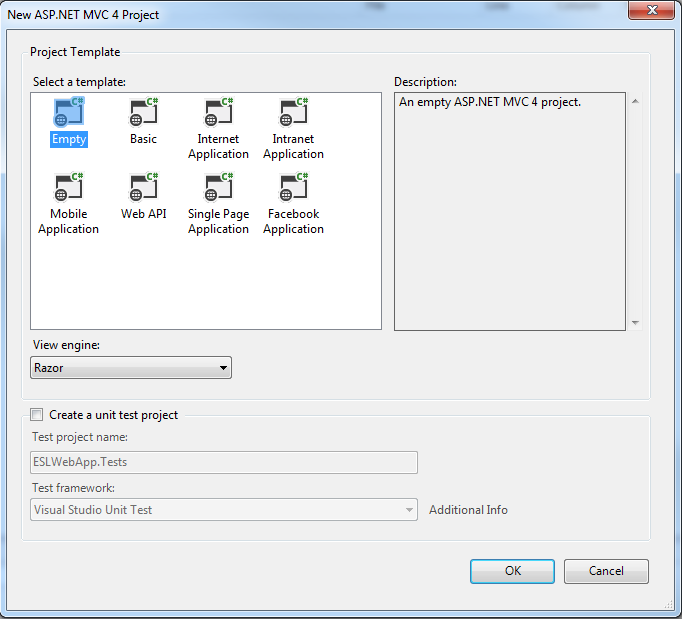Click the 'Intranet Application' label text
The image size is (682, 619).
[294, 147]
